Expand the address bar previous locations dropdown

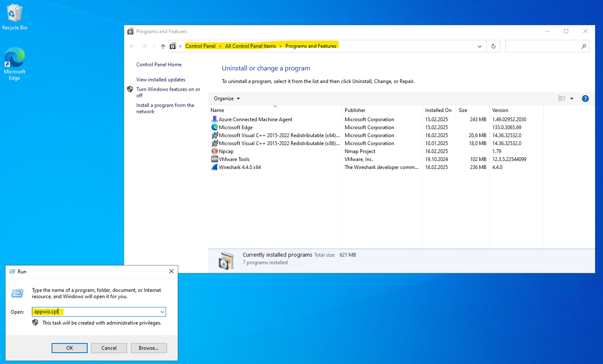[479, 46]
